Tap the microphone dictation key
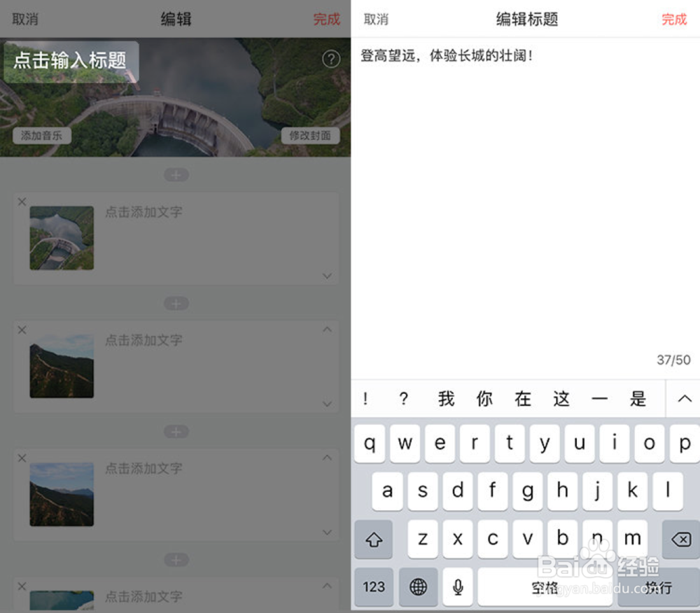 click(x=458, y=586)
